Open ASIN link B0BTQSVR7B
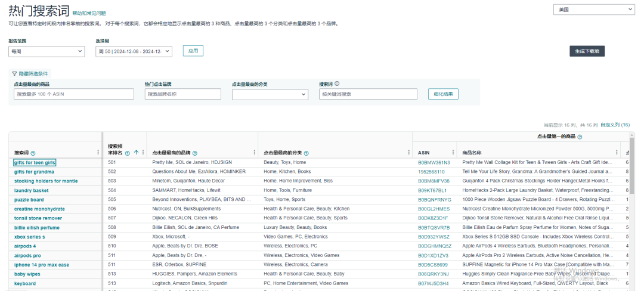The width and height of the screenshot is (644, 291). [434, 228]
